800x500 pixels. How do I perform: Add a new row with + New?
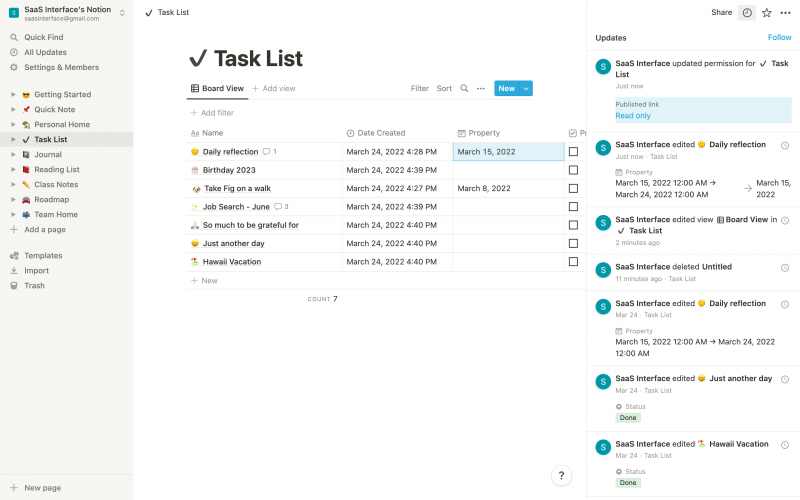point(204,281)
